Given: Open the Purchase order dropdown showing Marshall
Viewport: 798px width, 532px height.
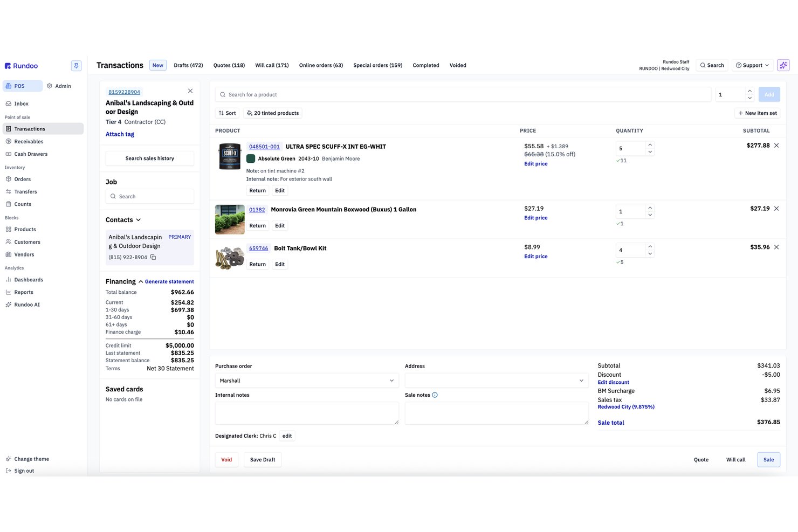Looking at the screenshot, I should [x=307, y=381].
